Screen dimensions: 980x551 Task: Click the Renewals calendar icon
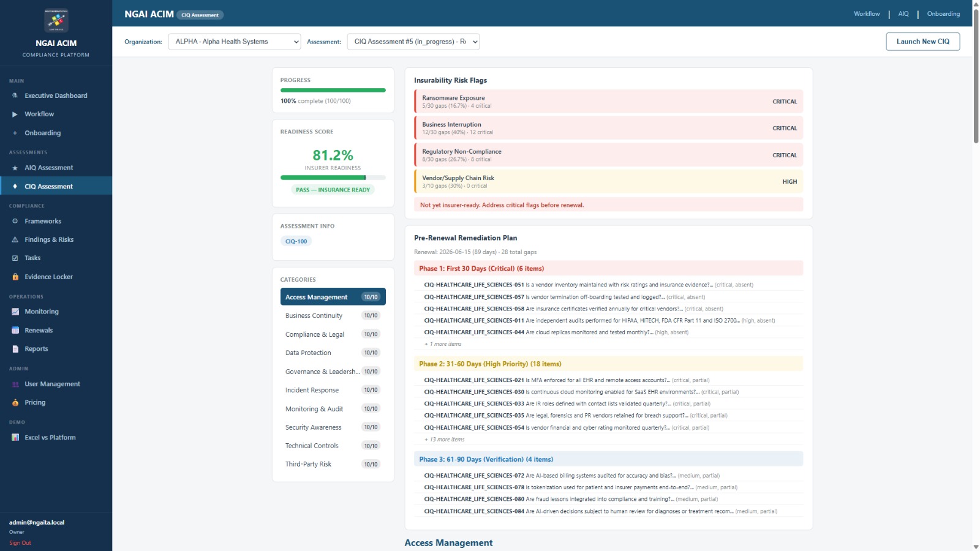tap(15, 330)
